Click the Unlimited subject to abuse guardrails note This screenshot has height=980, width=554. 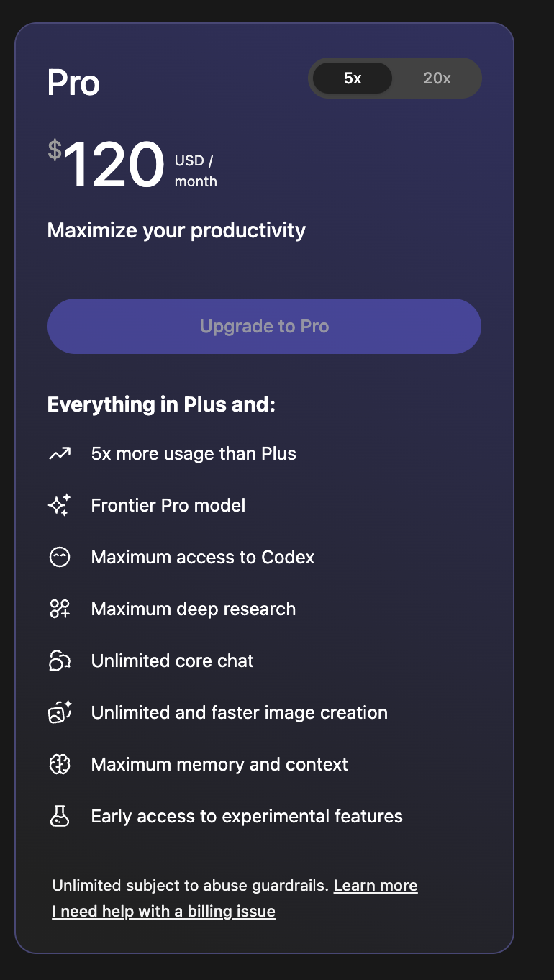click(x=191, y=885)
